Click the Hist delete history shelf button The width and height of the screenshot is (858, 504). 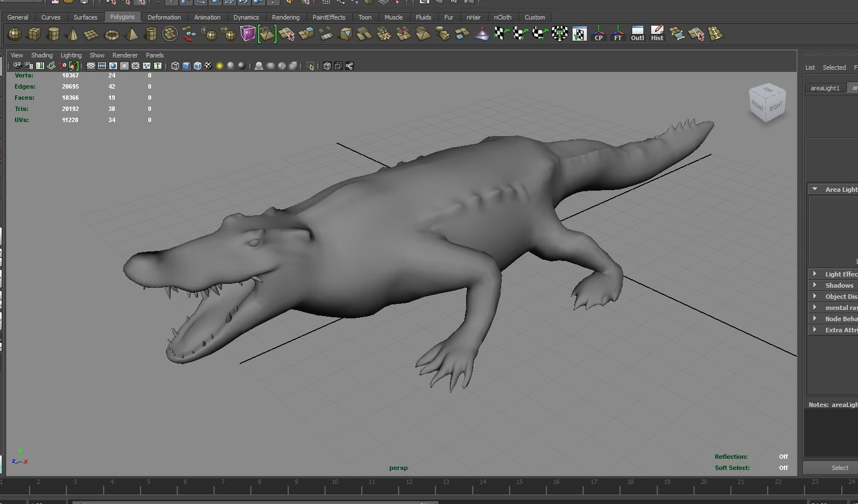point(657,35)
